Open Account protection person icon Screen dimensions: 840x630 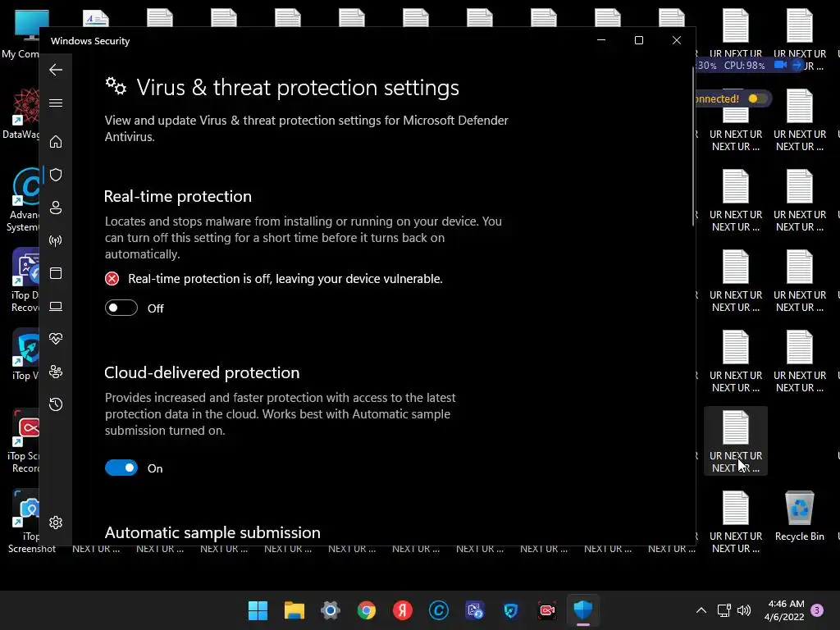(x=56, y=208)
